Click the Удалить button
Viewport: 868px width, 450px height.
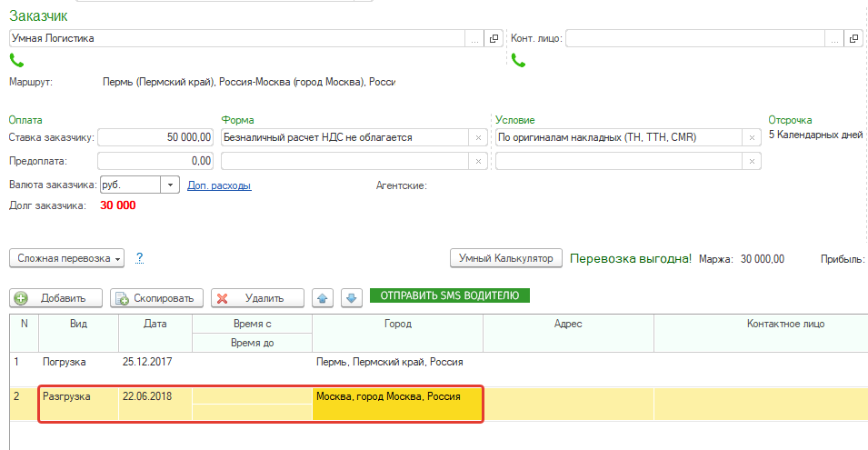coord(257,298)
